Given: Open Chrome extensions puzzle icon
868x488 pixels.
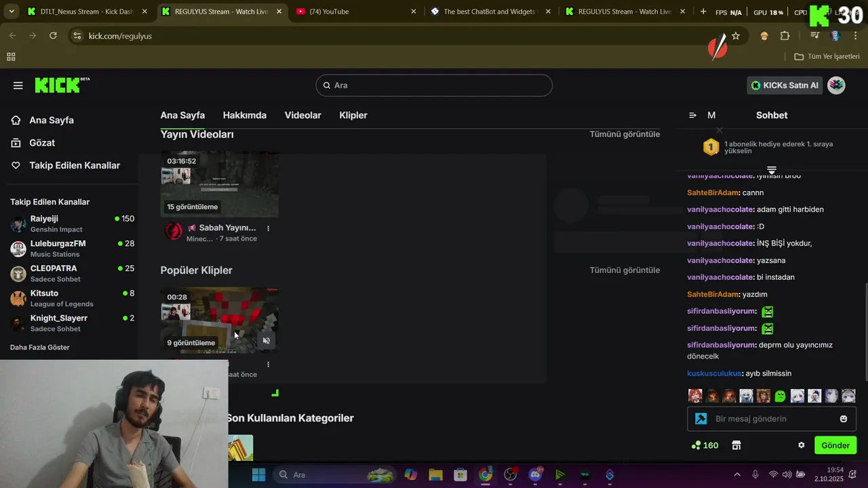Looking at the screenshot, I should [785, 36].
